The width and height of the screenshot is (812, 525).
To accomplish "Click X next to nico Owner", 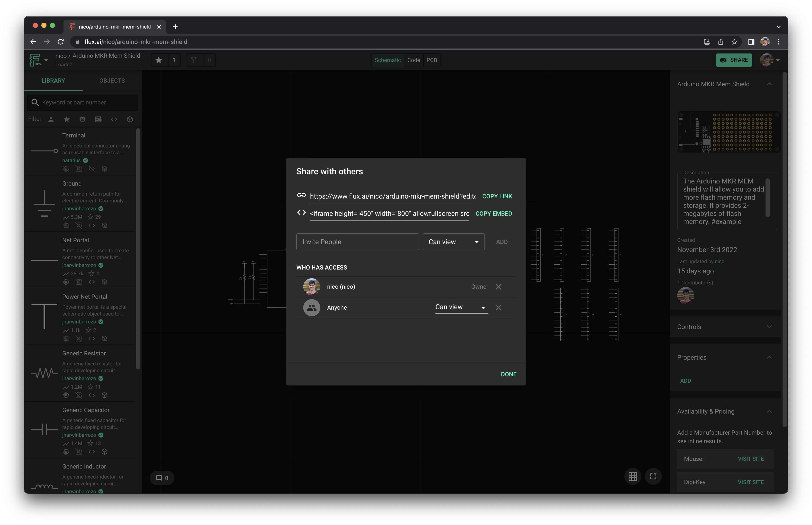I will (x=499, y=287).
